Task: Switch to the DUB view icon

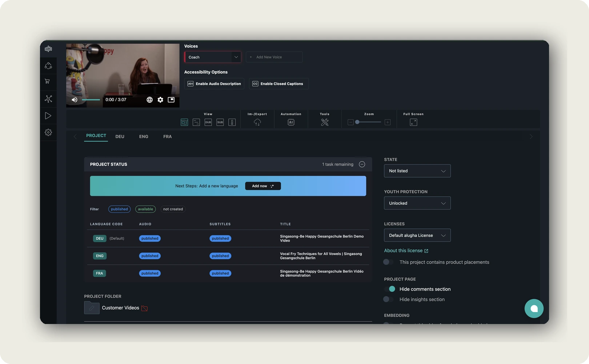Action: (x=208, y=122)
